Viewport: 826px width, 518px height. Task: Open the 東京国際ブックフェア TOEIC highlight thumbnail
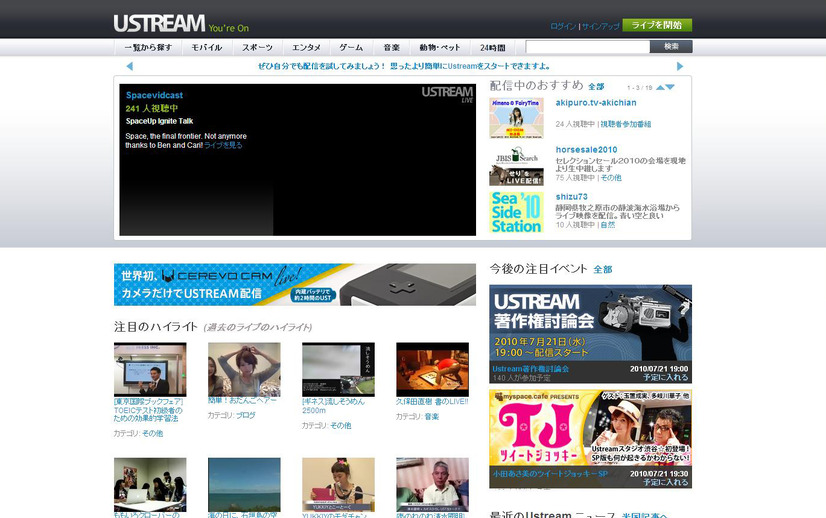click(150, 369)
